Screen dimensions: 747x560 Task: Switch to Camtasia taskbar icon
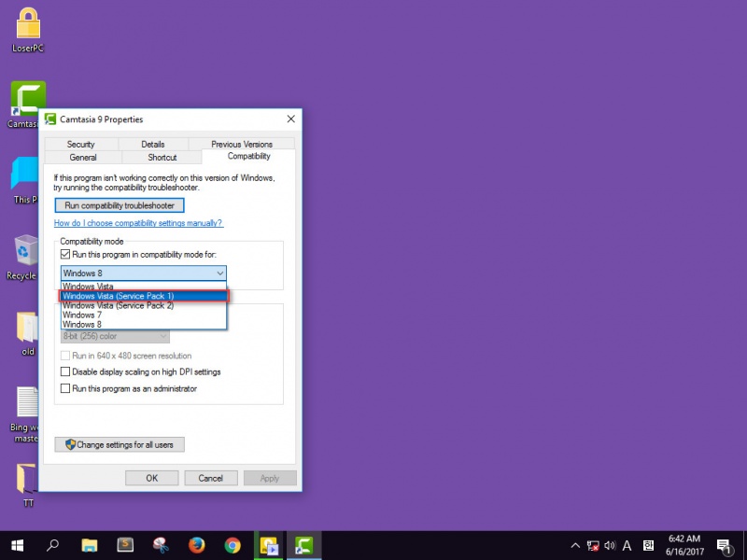click(304, 545)
